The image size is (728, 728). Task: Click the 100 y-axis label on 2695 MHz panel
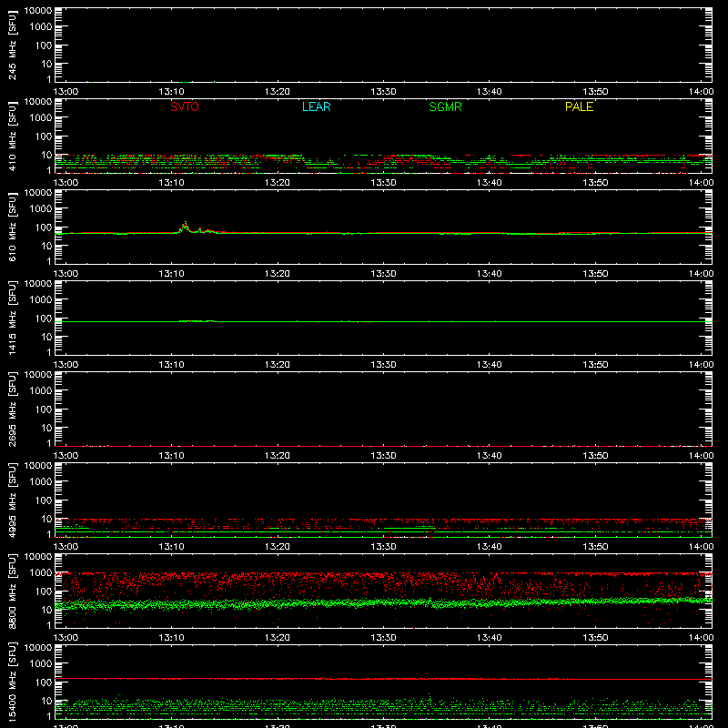click(x=44, y=409)
